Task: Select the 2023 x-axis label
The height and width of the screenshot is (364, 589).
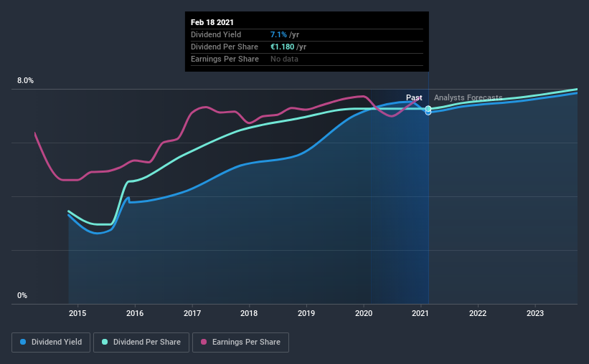Action: pos(535,313)
